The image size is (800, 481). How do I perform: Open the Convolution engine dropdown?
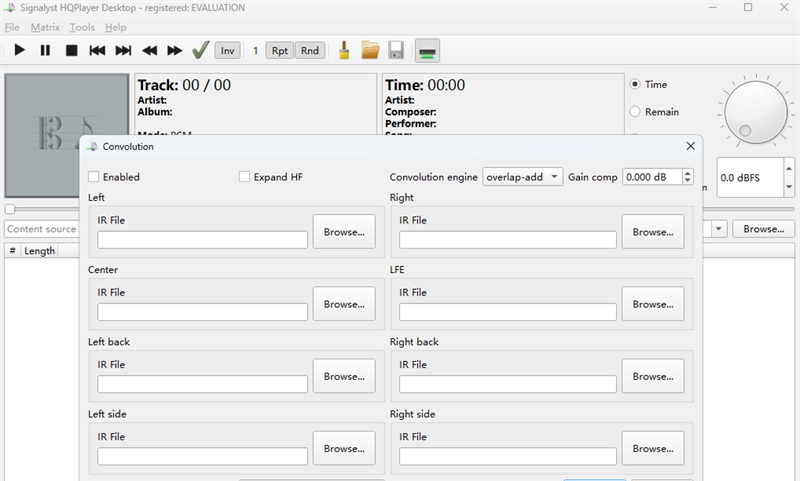click(x=522, y=177)
